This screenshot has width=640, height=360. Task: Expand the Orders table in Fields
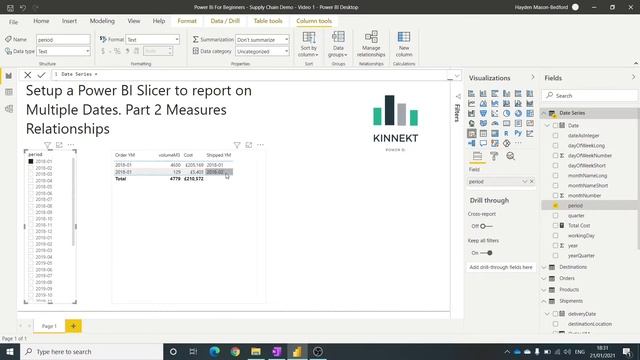(x=544, y=278)
